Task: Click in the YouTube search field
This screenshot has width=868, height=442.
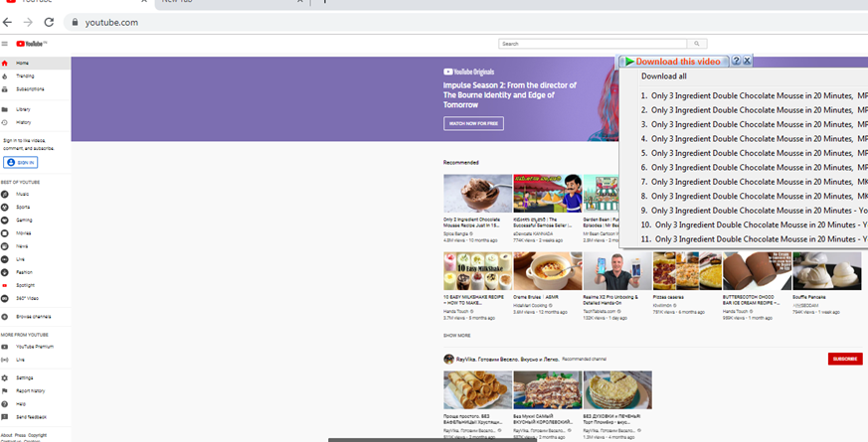Action: point(593,44)
